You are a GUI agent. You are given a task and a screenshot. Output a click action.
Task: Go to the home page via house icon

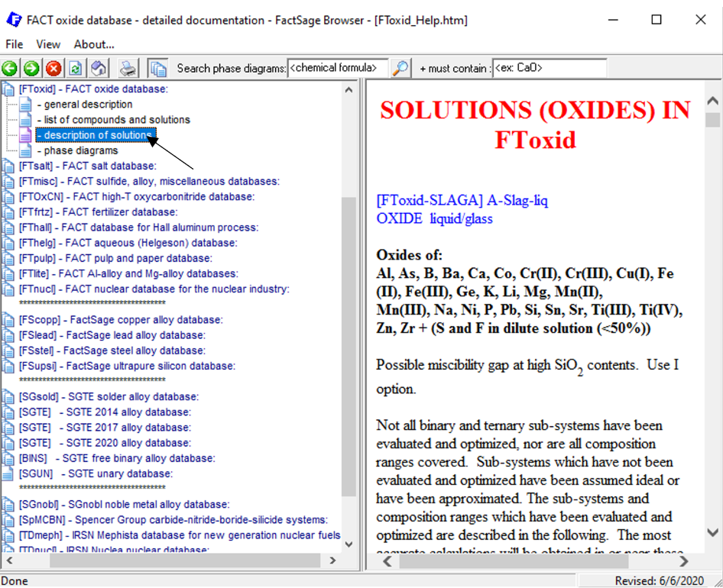pyautogui.click(x=99, y=69)
